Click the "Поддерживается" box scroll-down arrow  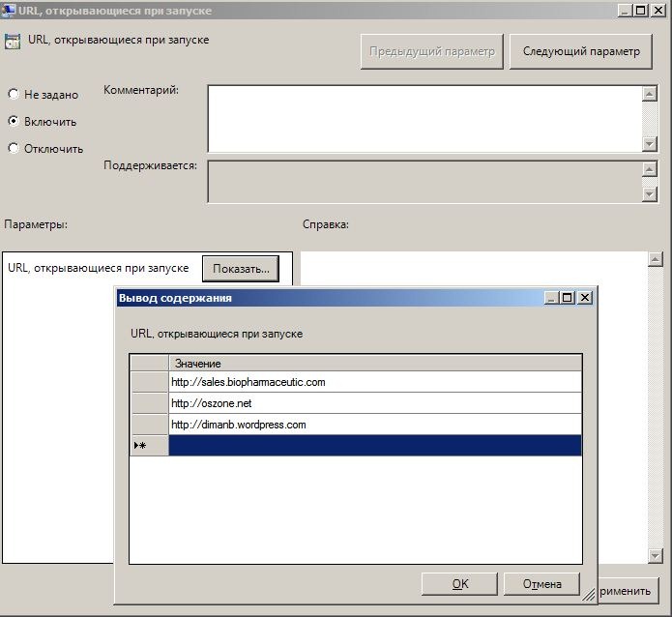point(650,194)
